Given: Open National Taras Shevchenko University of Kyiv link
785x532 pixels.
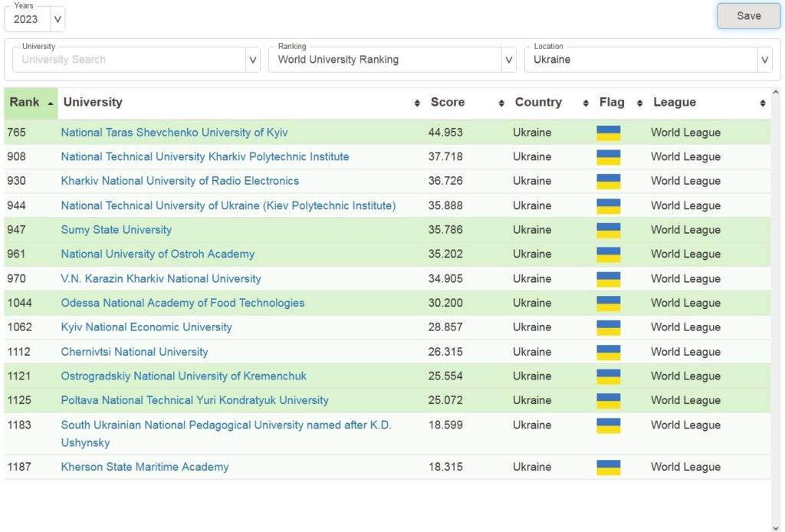Looking at the screenshot, I should click(174, 133).
